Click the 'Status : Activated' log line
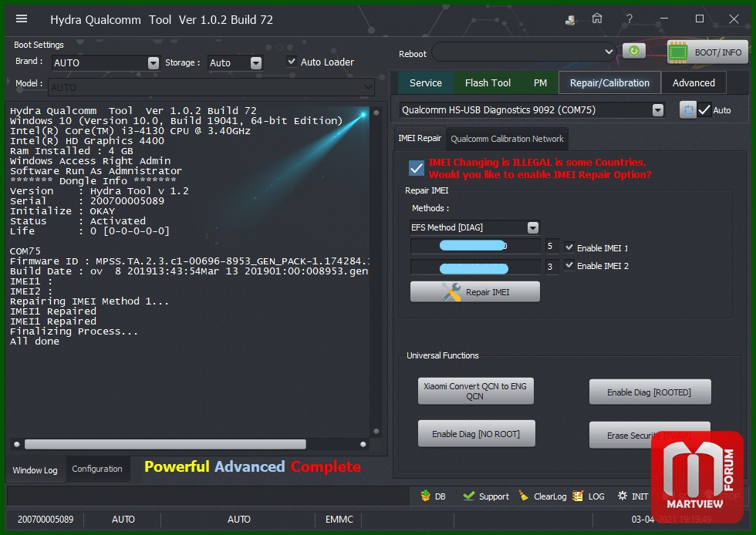The height and width of the screenshot is (535, 756). [78, 220]
